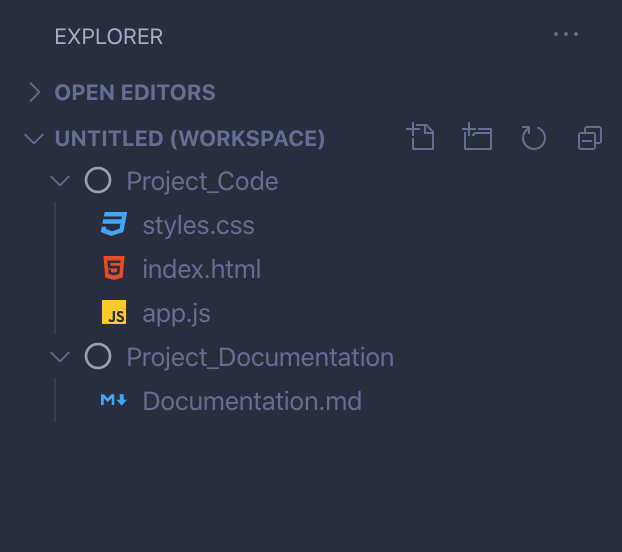Click the Markdown icon of Documentation.md
Screen dimensions: 622x552
coord(113,400)
